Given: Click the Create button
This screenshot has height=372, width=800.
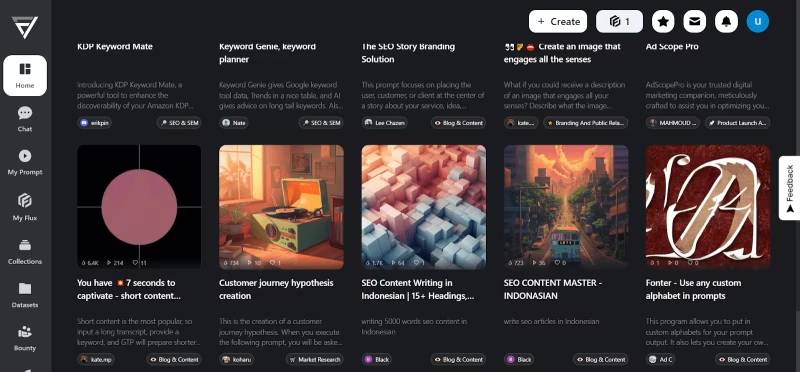Looking at the screenshot, I should tap(558, 21).
